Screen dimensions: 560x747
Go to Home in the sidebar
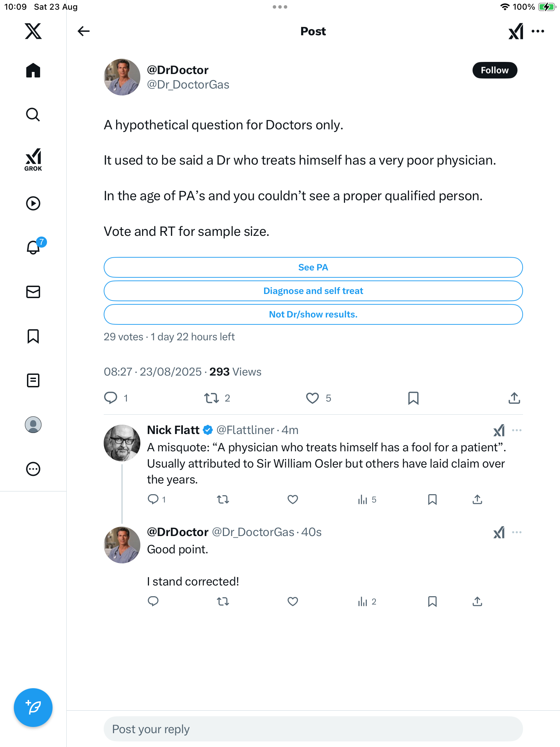pos(33,71)
